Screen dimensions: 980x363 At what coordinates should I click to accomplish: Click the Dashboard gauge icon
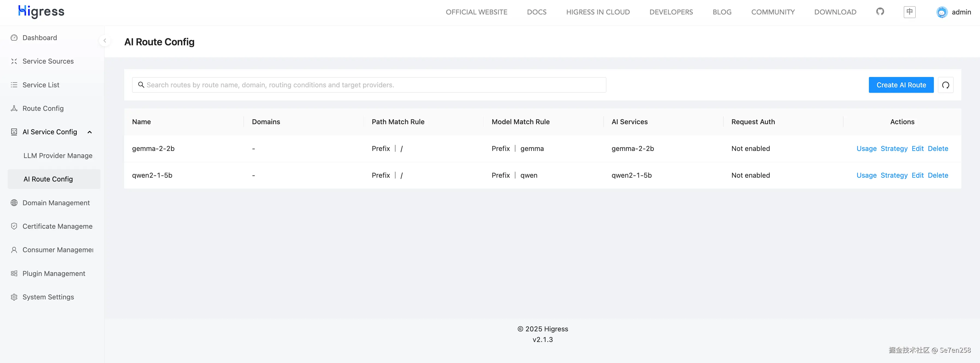tap(14, 38)
